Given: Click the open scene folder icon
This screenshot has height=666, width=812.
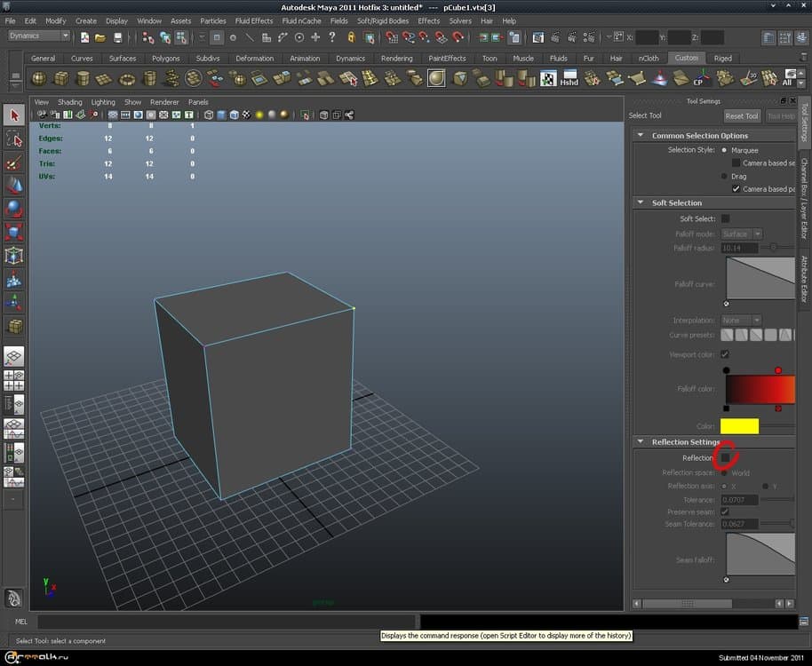Looking at the screenshot, I should (100, 37).
